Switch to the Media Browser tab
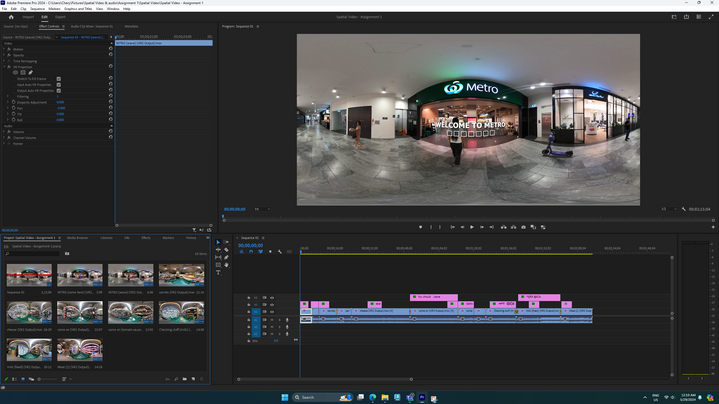 coord(77,238)
